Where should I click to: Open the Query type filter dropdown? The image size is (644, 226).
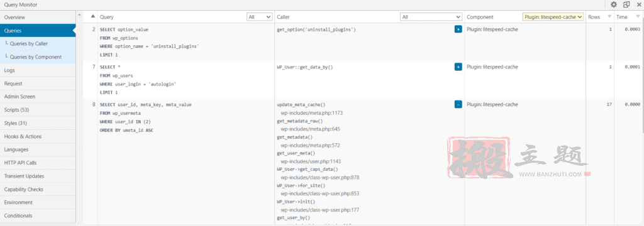point(259,17)
